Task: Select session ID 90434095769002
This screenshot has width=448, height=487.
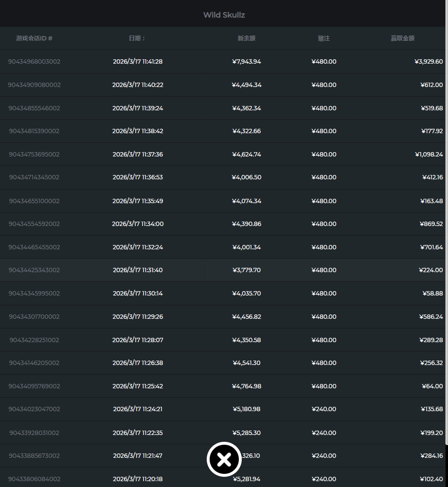Action: pos(34,386)
